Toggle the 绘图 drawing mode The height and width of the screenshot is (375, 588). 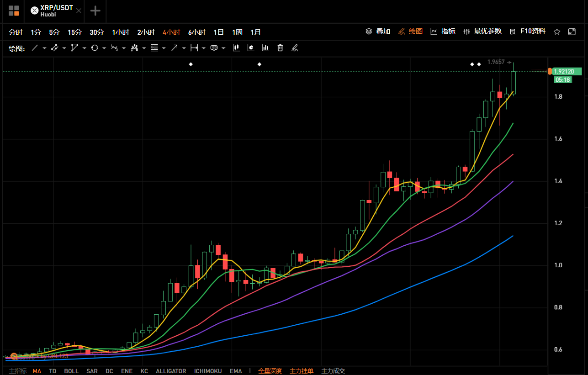[x=410, y=32]
